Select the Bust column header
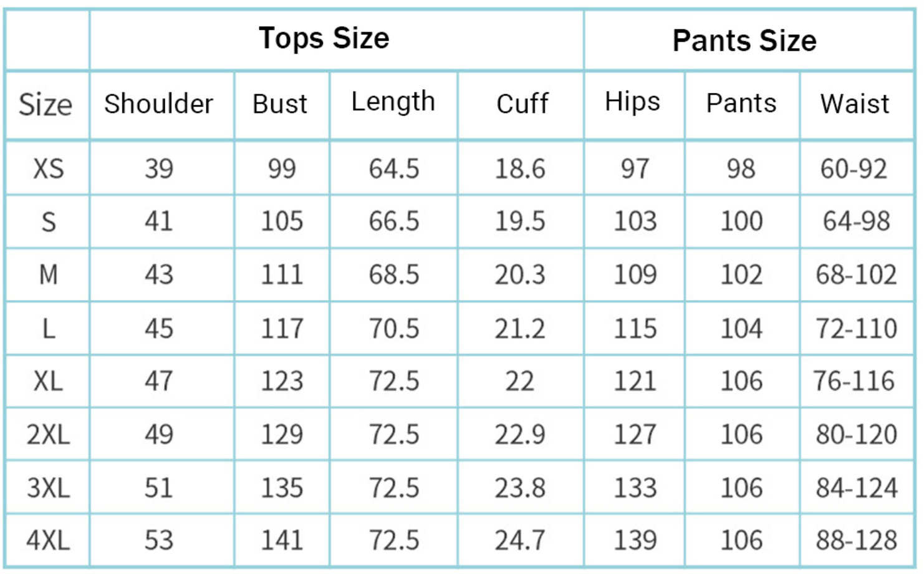Screen dimensions: 924x575 280,104
